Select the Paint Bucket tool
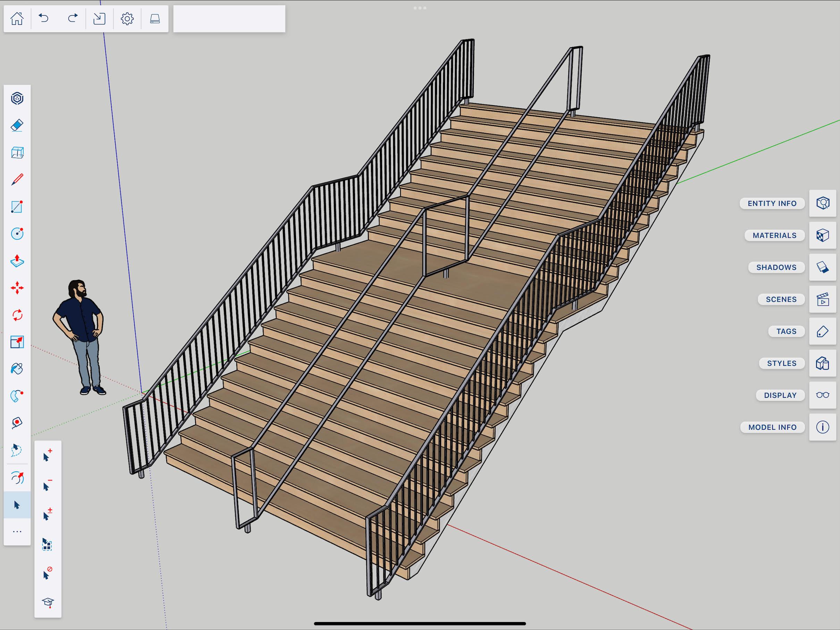840x630 pixels. (x=17, y=369)
